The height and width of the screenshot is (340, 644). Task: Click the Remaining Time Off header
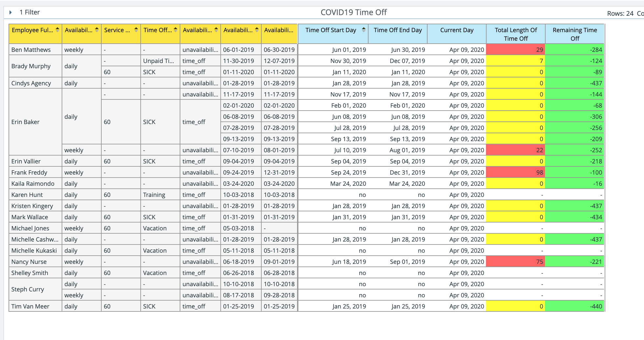tap(574, 34)
